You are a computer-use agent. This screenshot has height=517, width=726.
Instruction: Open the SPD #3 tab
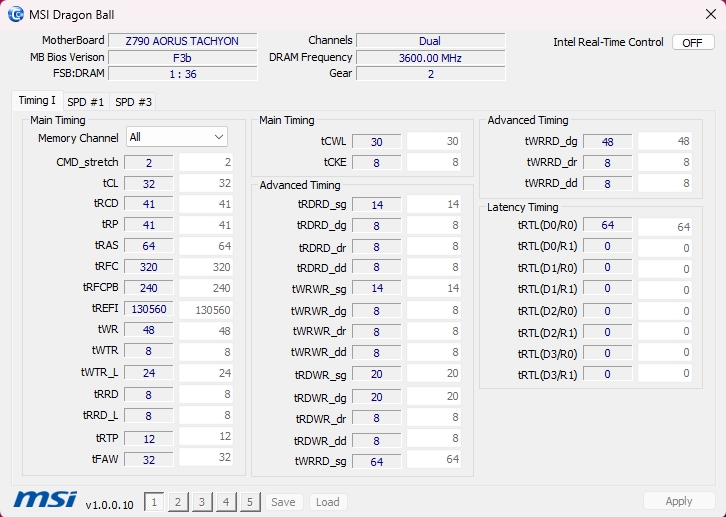tap(133, 102)
